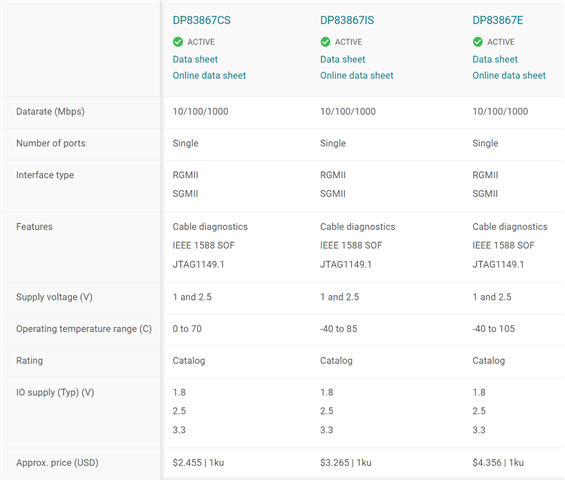Select the Datarate (Mbps) row label
565x480 pixels.
point(50,111)
